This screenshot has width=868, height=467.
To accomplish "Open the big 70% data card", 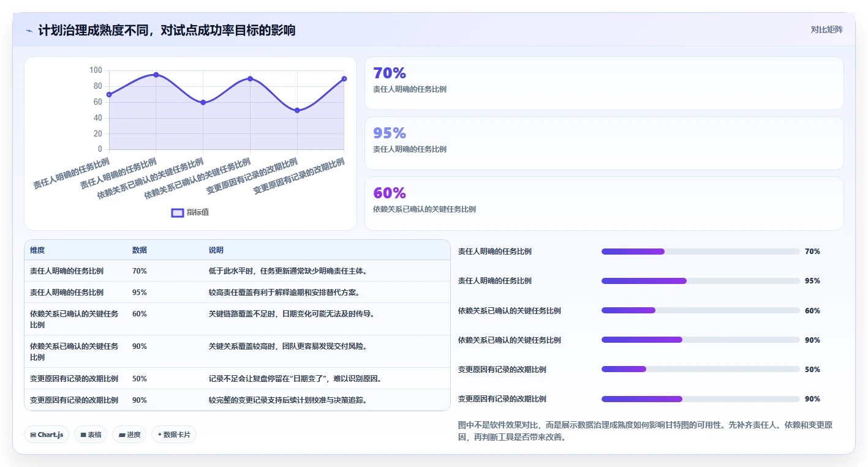I will click(604, 83).
